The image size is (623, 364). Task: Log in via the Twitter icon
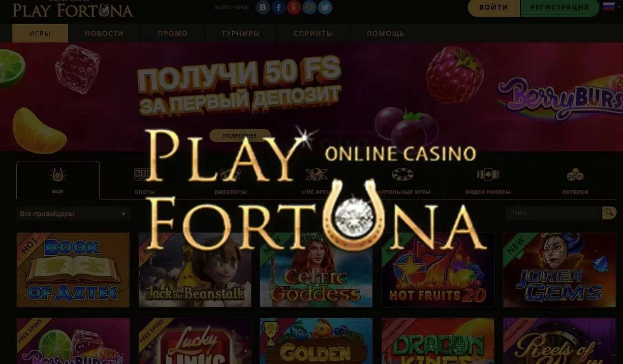pos(325,7)
